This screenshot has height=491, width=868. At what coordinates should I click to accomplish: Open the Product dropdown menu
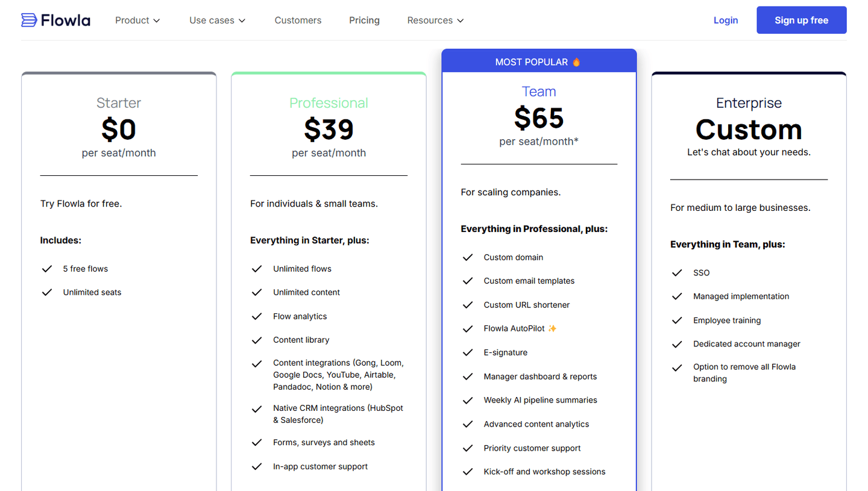137,20
